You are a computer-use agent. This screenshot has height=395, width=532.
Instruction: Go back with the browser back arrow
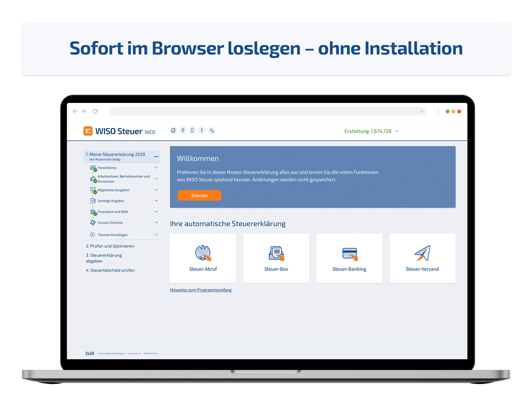[75, 111]
